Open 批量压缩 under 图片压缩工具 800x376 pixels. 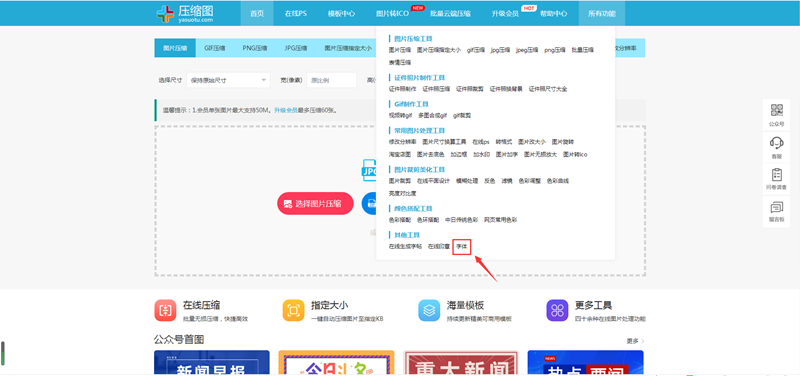click(x=583, y=50)
